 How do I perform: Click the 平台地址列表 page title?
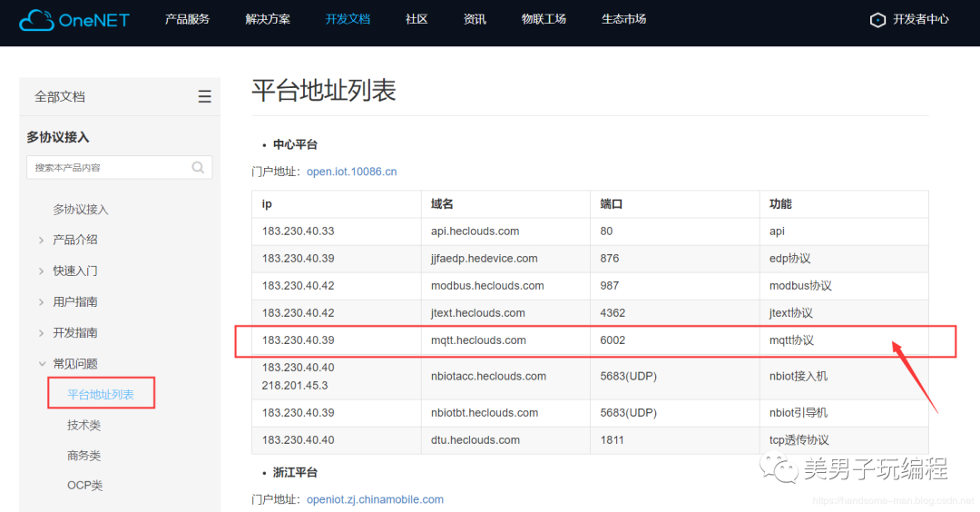[x=324, y=91]
